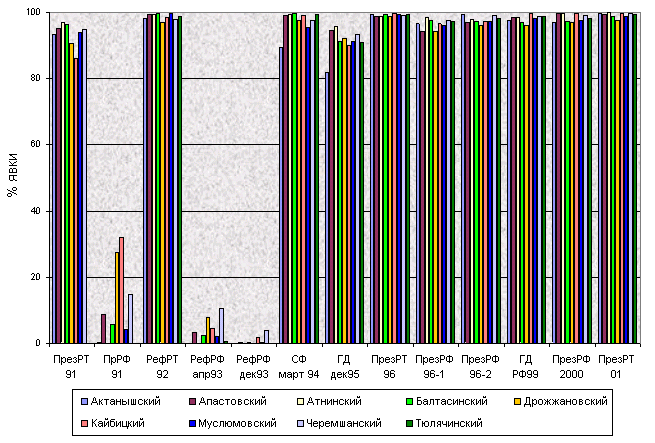Click the Тюлячинский dark green legend swatch
This screenshot has height=443, width=655.
[x=410, y=424]
